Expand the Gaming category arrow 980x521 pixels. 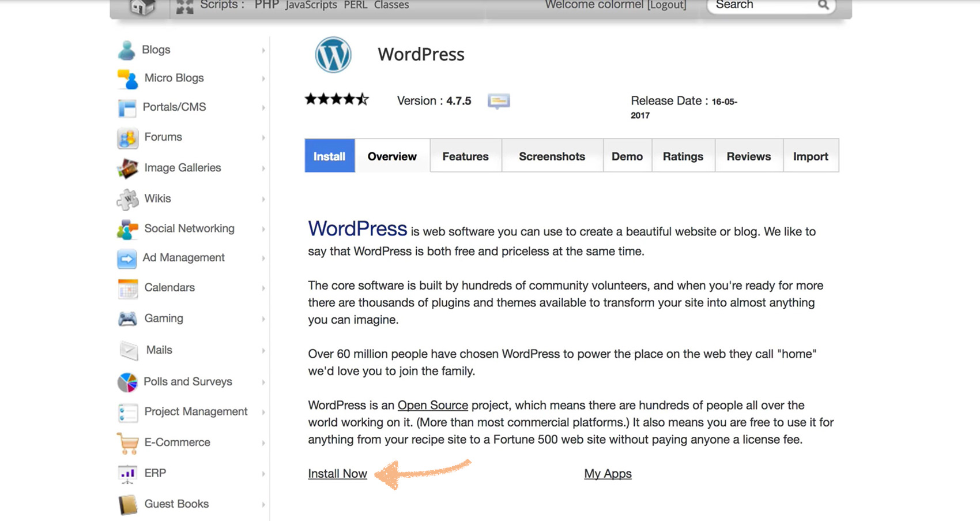pos(263,319)
